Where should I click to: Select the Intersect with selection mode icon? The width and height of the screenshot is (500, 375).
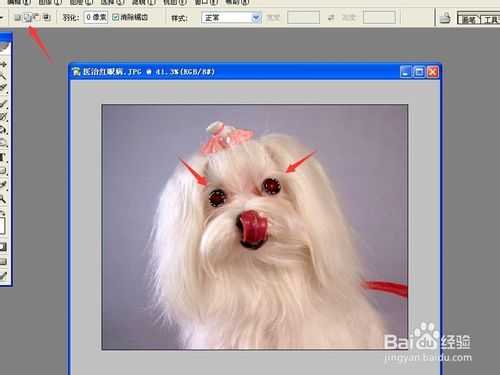(x=46, y=17)
